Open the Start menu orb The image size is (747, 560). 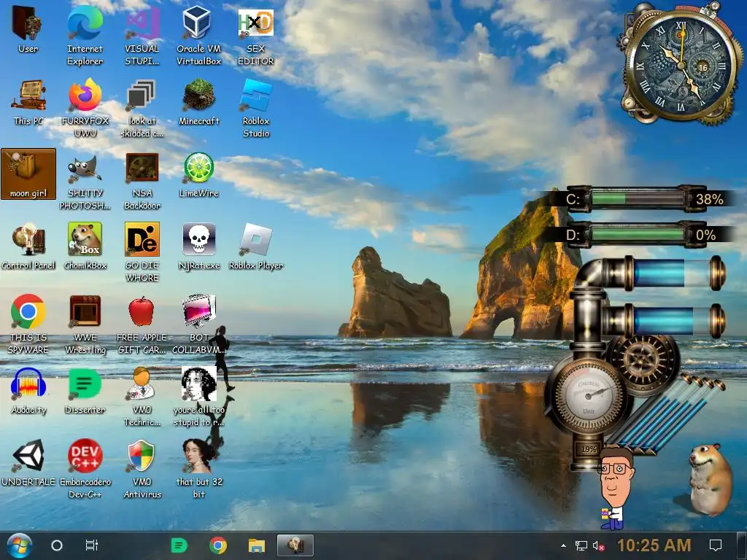(19, 545)
